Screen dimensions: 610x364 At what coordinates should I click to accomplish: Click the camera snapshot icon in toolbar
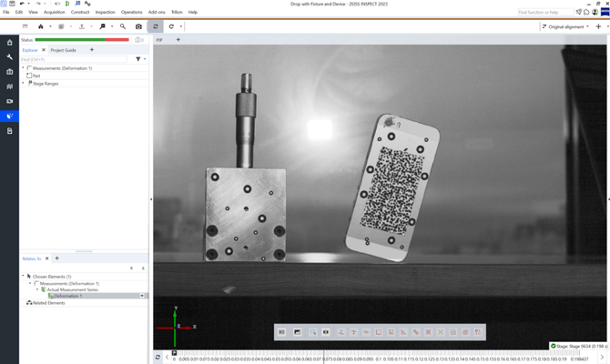tap(138, 26)
